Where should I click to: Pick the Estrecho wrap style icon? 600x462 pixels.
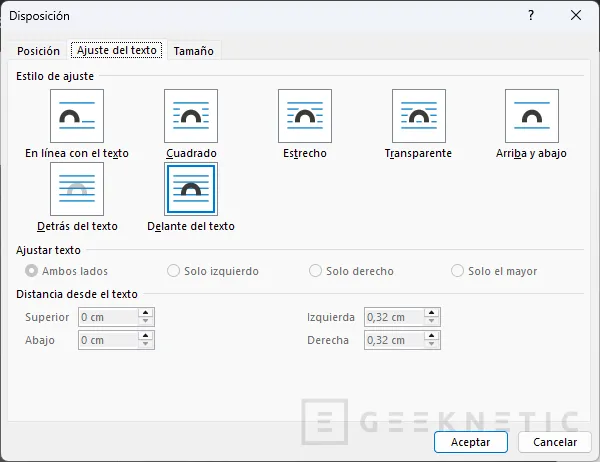(305, 116)
